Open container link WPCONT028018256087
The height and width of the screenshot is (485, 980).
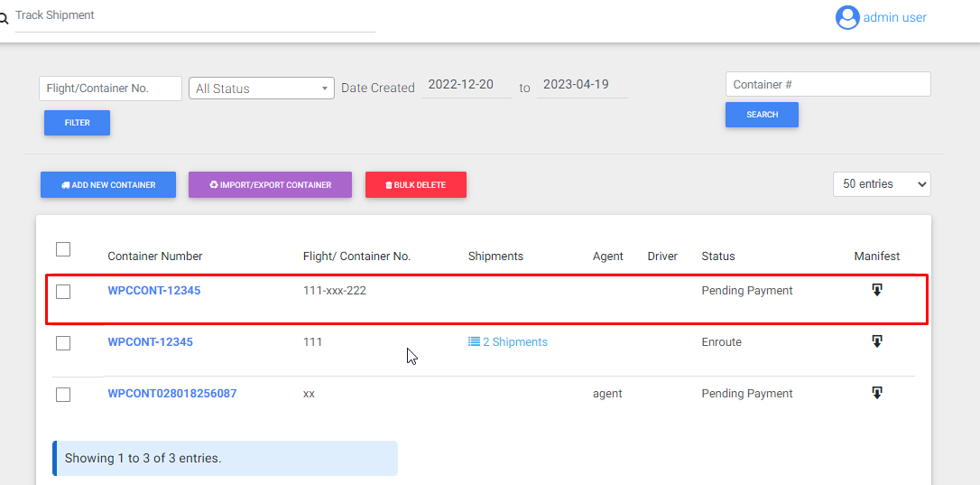(171, 393)
